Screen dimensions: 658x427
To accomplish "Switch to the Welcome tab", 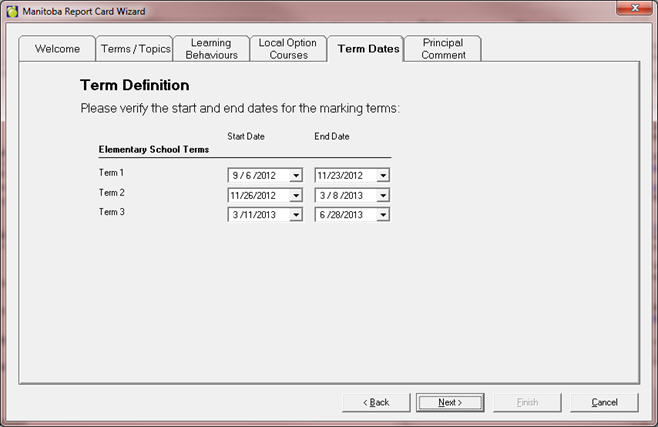I will click(x=57, y=49).
